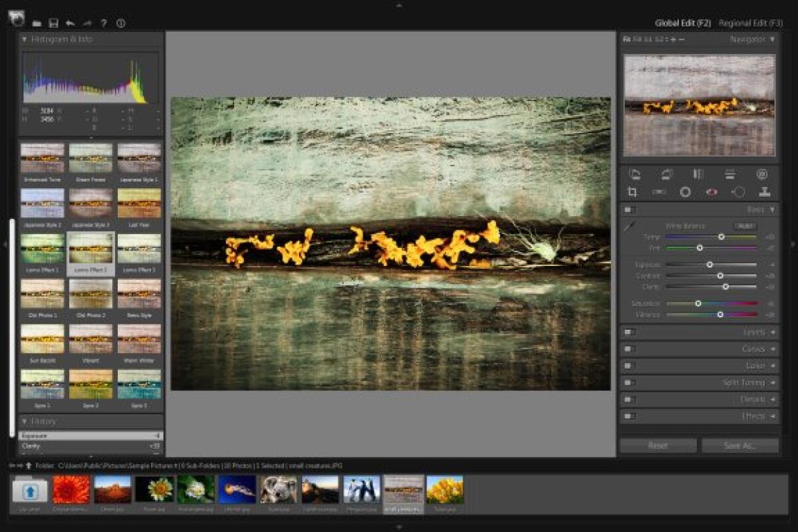
Task: Rotate the image clockwise
Action: 666,174
